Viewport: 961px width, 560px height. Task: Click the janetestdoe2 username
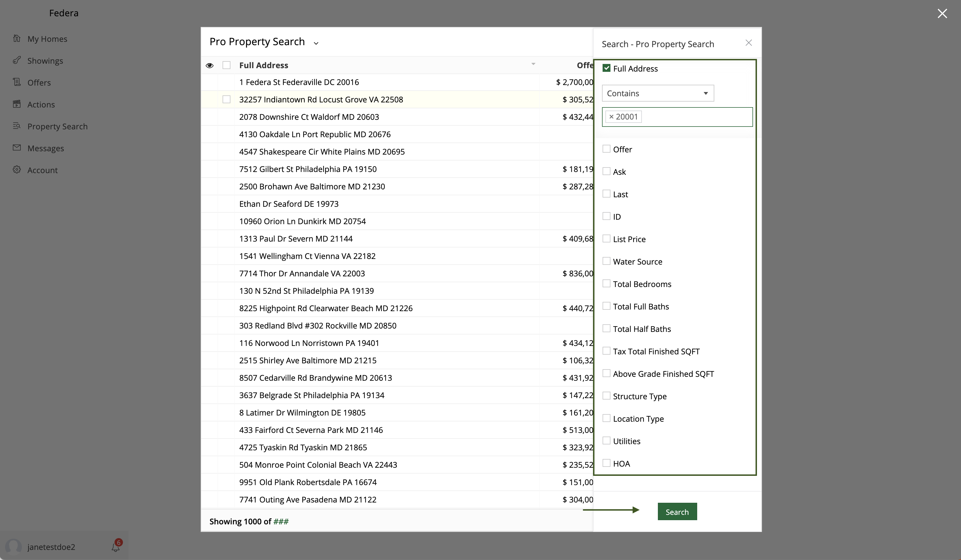pos(51,547)
